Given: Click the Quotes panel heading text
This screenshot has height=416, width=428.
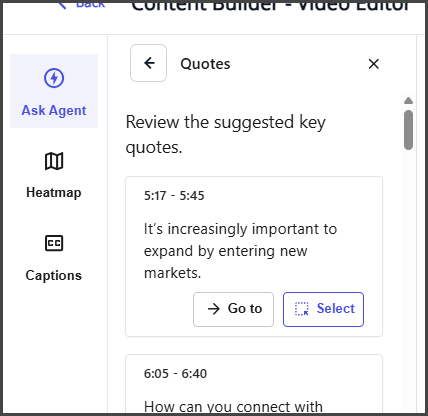Looking at the screenshot, I should click(205, 64).
